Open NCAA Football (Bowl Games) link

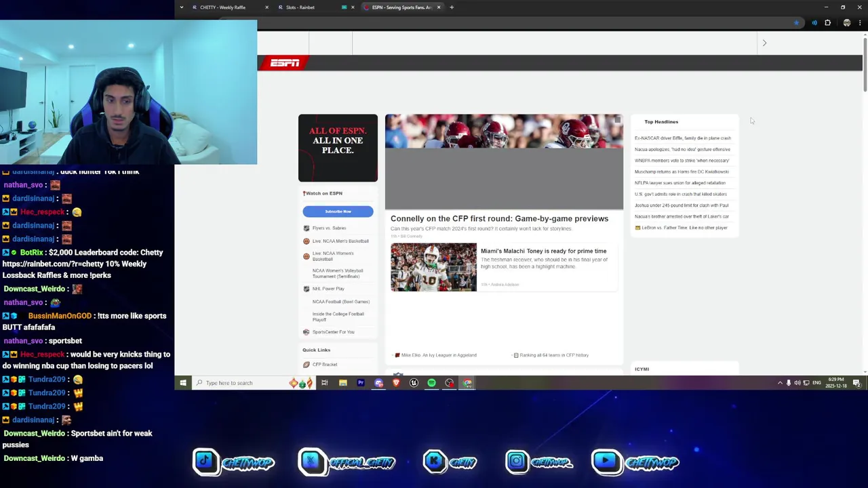pos(341,302)
